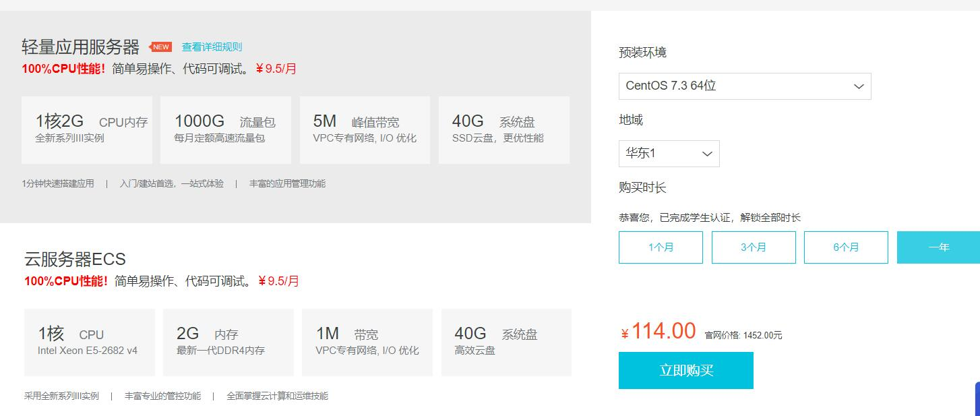Click the chevron arrow of 预装环境 dropdown
The image size is (980, 416).
click(x=859, y=86)
